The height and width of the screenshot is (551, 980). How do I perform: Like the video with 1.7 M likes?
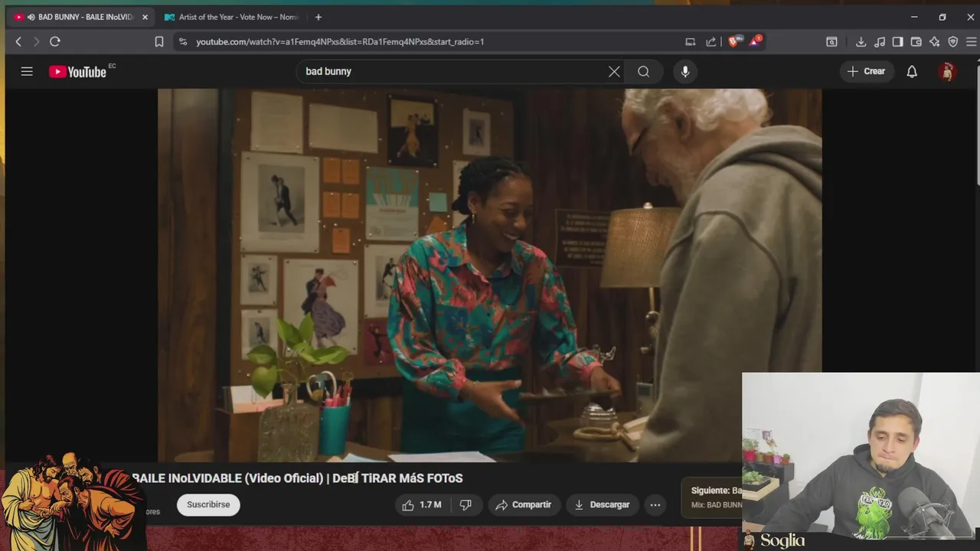click(423, 505)
